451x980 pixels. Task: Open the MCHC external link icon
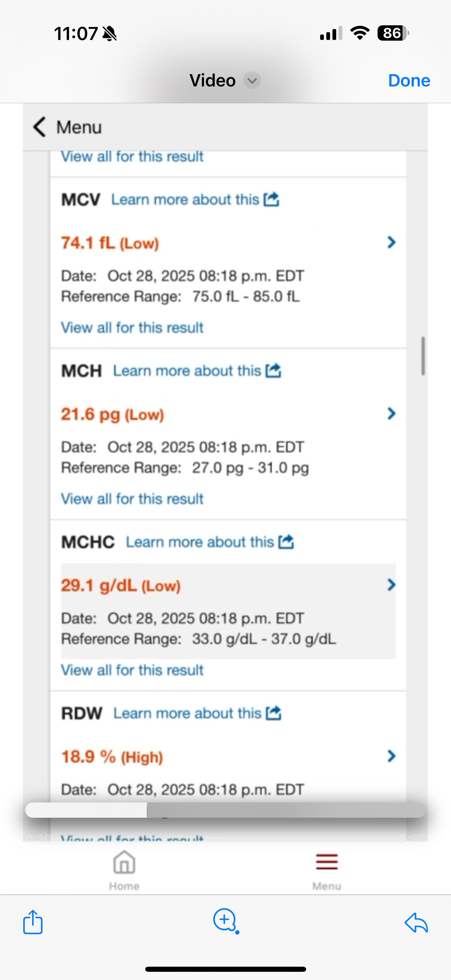pyautogui.click(x=286, y=542)
